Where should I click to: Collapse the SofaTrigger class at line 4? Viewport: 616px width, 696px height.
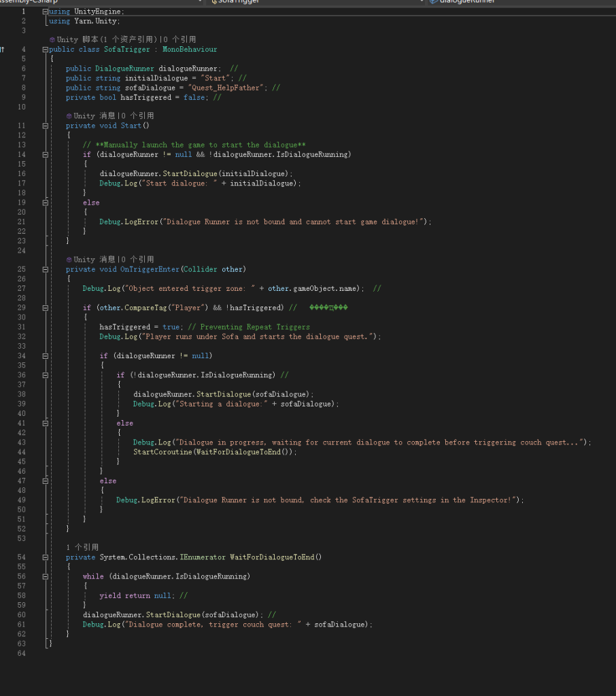[46, 49]
